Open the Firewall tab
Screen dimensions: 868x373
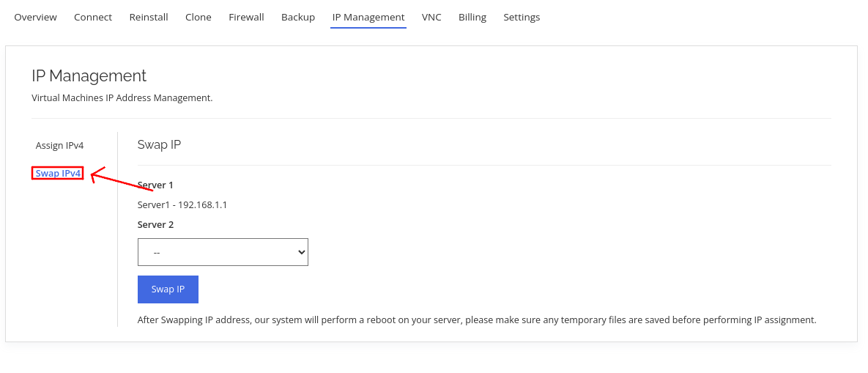[x=246, y=17]
